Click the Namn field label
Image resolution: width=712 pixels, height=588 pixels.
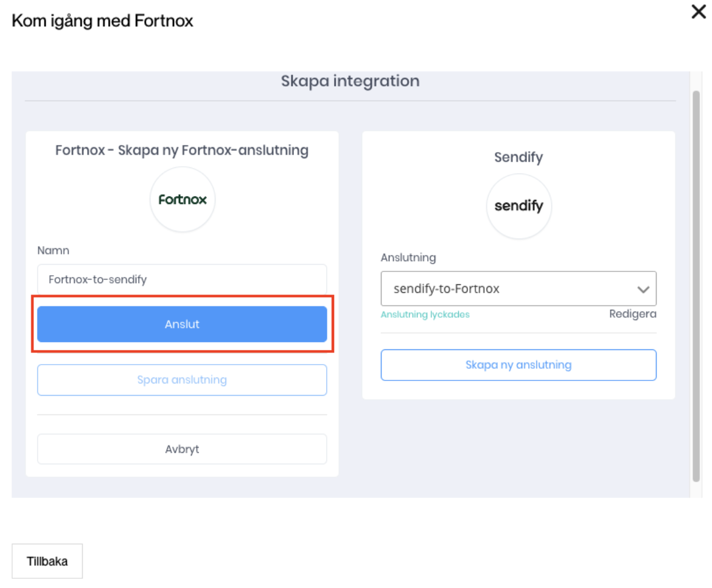(x=54, y=250)
